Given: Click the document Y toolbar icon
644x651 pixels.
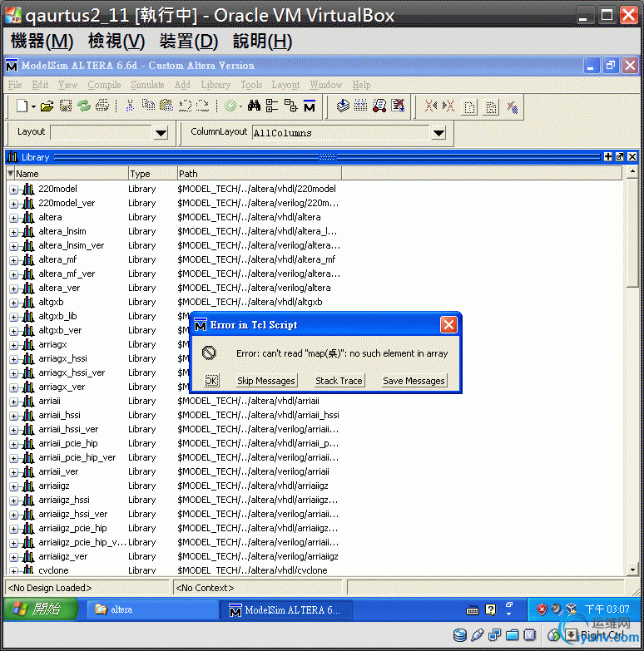Looking at the screenshot, I should pos(469,107).
